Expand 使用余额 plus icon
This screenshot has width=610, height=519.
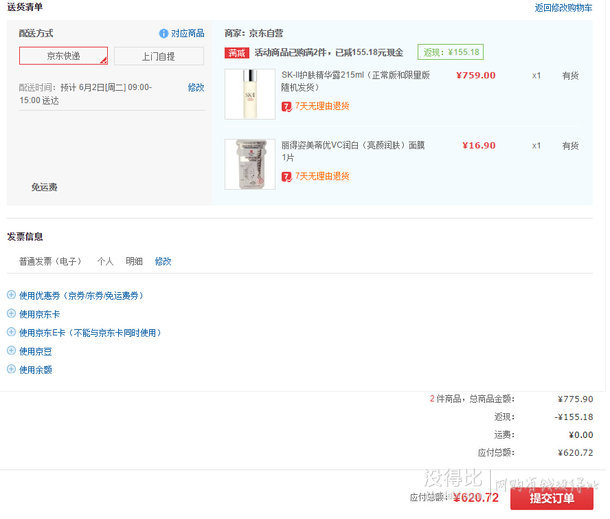[x=11, y=369]
